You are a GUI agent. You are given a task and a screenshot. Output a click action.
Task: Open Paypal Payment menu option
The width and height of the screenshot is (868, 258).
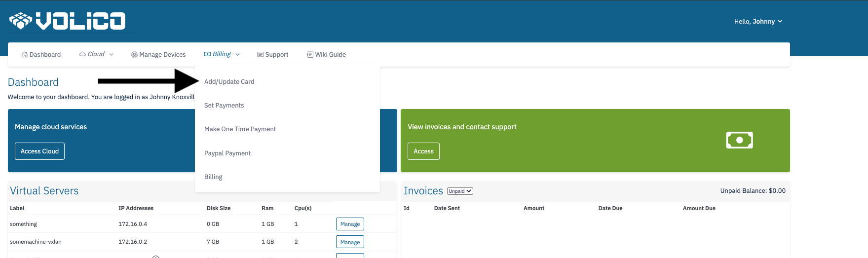227,153
